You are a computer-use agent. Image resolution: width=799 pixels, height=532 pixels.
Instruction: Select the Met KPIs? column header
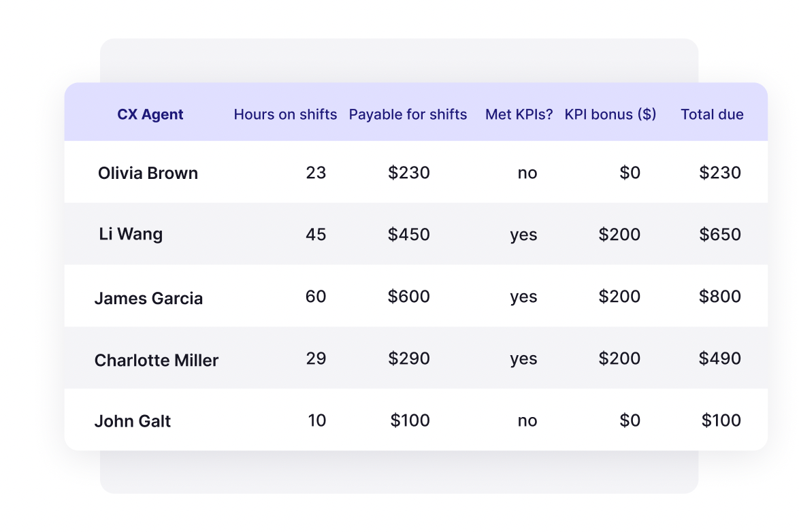[519, 114]
